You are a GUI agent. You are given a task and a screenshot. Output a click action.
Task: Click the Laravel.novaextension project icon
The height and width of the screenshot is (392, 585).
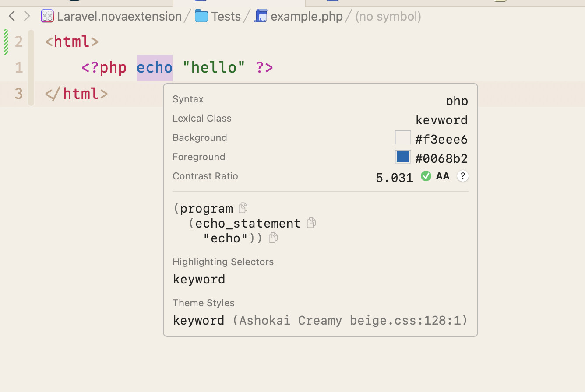click(x=47, y=17)
